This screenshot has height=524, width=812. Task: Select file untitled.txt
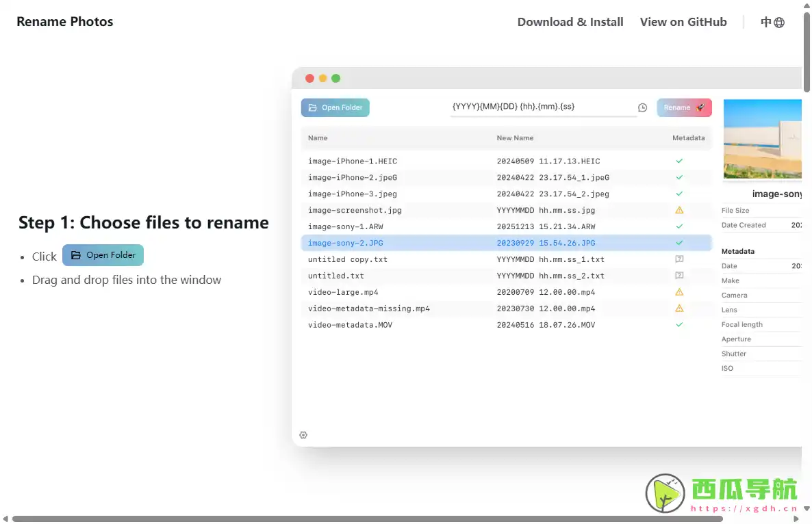coord(336,276)
